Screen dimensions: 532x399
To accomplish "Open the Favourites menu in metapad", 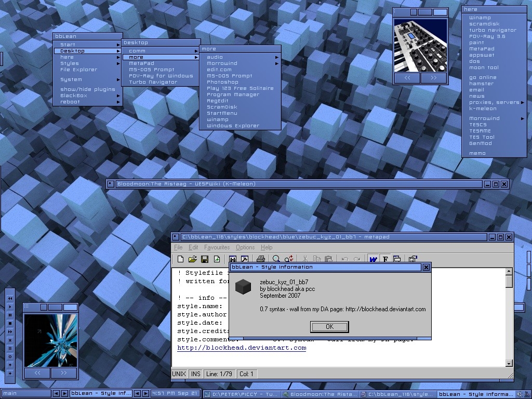I will tap(217, 247).
